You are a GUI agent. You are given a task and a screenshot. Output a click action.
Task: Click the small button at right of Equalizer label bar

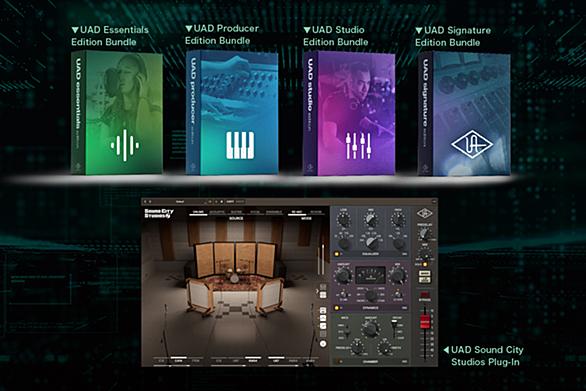coord(404,254)
